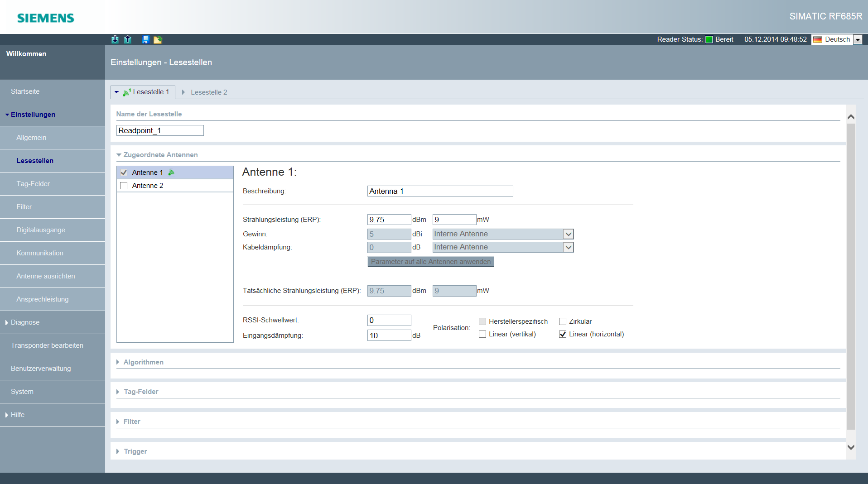Enable the Antenne 2 checkbox
Screen dimensions: 868x484
tap(124, 186)
